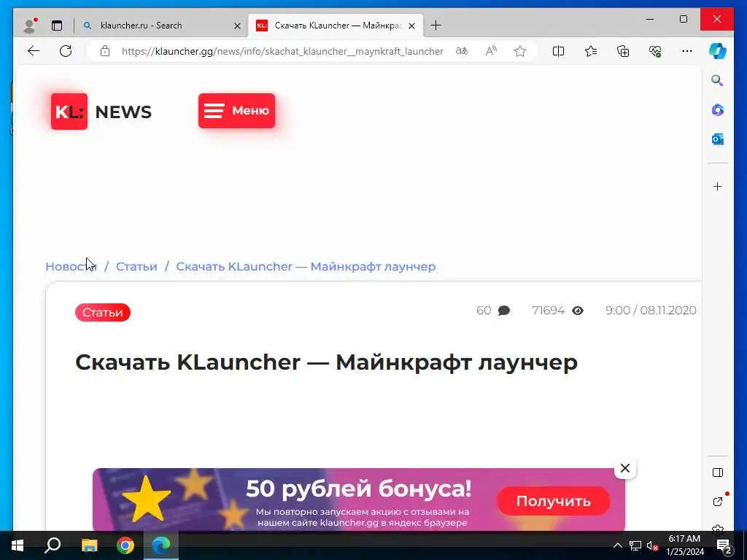Screen dimensions: 747x560
Task: Refresh the current page
Action: click(66, 51)
